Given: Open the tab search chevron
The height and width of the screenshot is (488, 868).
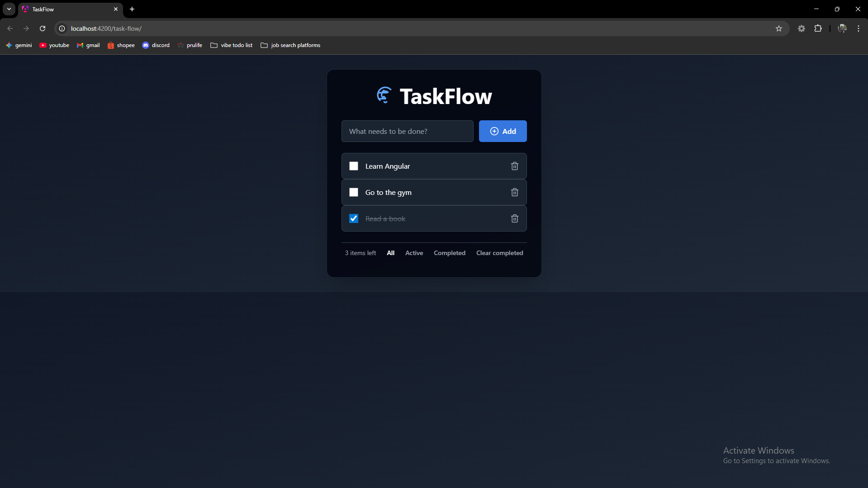Looking at the screenshot, I should [x=9, y=9].
